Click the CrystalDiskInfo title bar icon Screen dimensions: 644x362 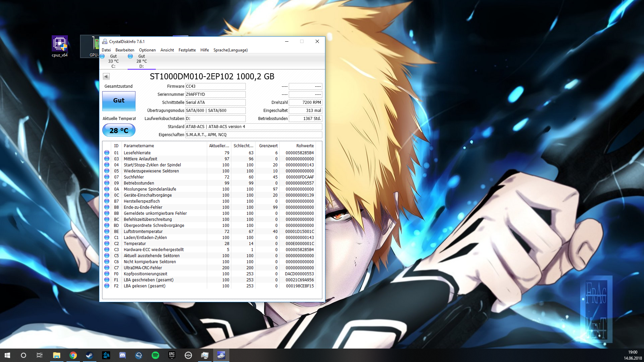(105, 41)
